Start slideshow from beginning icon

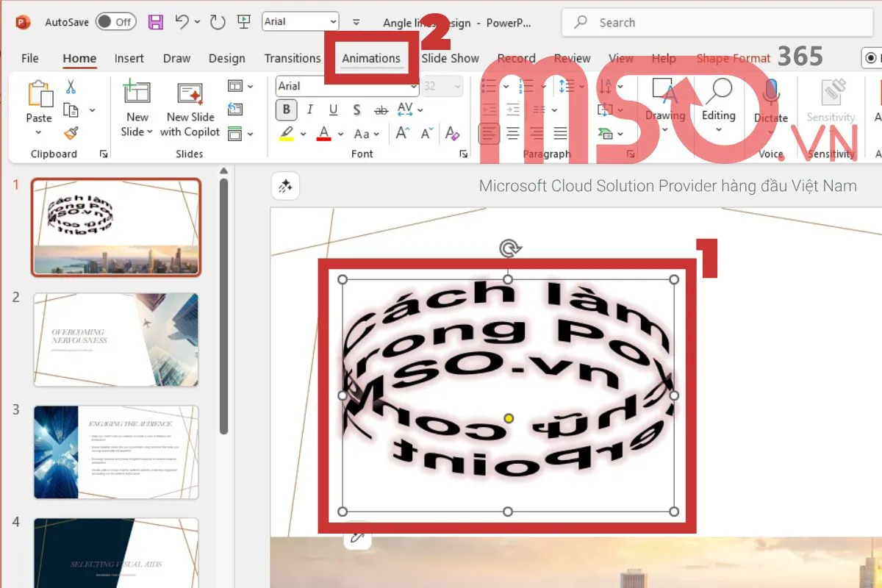(248, 22)
